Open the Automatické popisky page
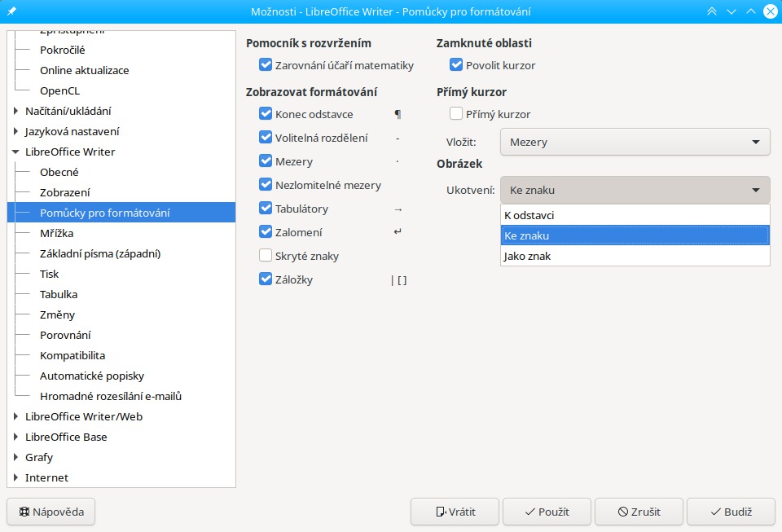The image size is (782, 532). [x=92, y=376]
